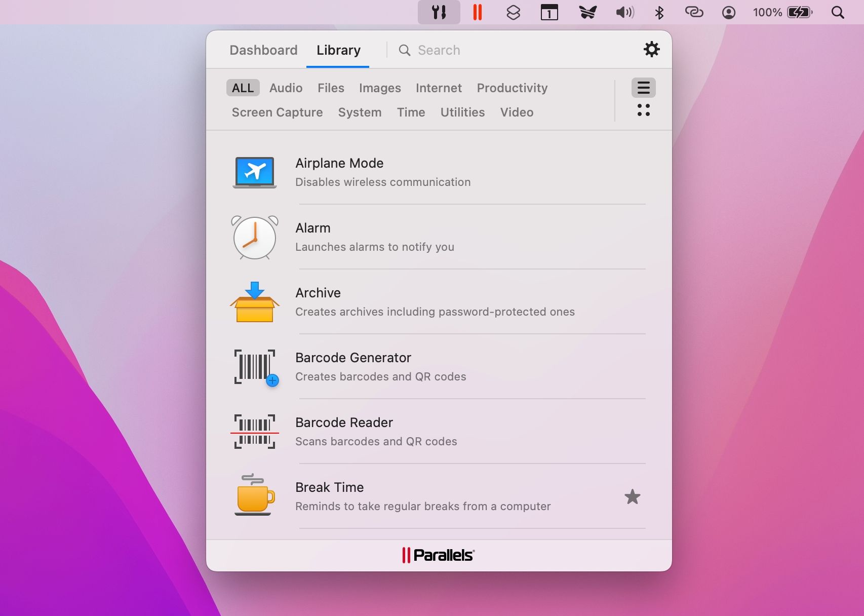The width and height of the screenshot is (864, 616).
Task: Select the Library tab
Action: pyautogui.click(x=338, y=50)
